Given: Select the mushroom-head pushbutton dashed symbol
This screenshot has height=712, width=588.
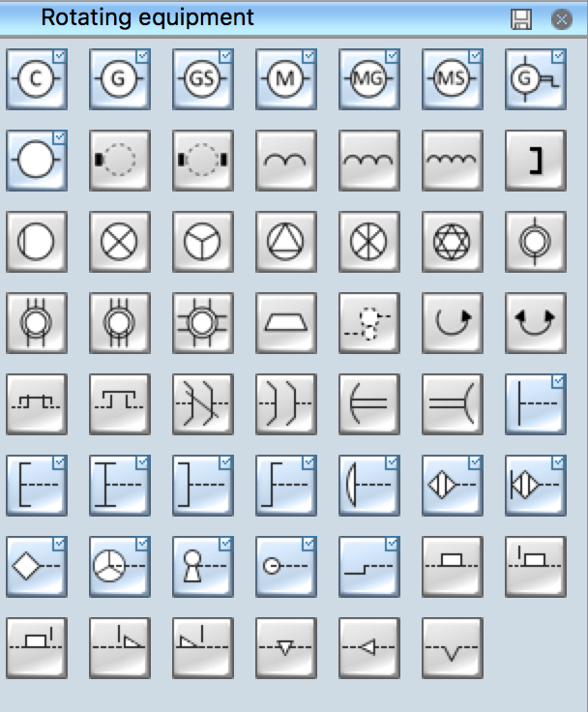Looking at the screenshot, I should point(369,486).
